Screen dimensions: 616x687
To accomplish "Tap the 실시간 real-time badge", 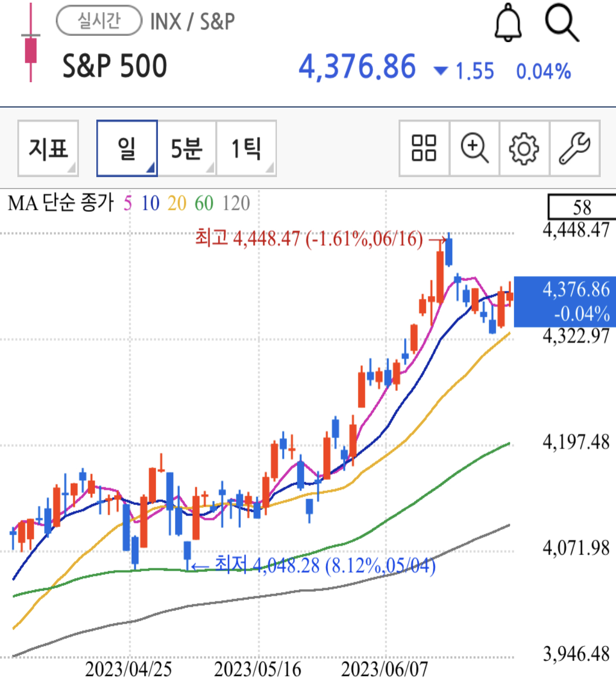I will [x=99, y=21].
